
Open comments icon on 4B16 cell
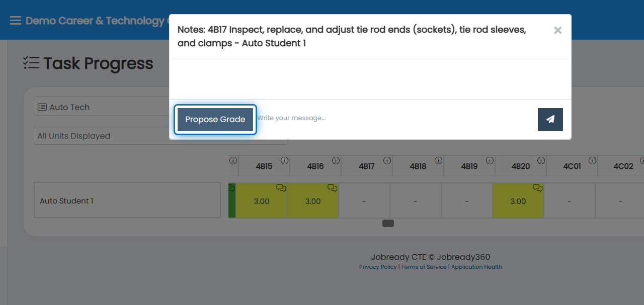tap(333, 188)
